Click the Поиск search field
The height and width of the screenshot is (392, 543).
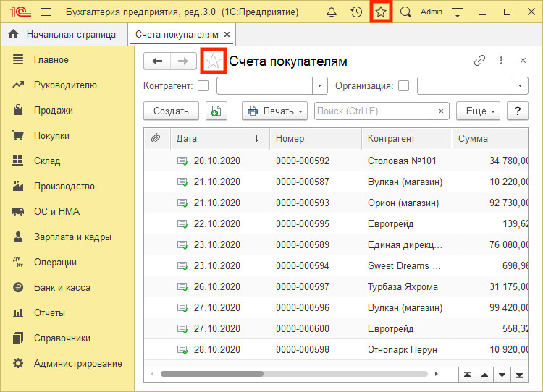(374, 111)
